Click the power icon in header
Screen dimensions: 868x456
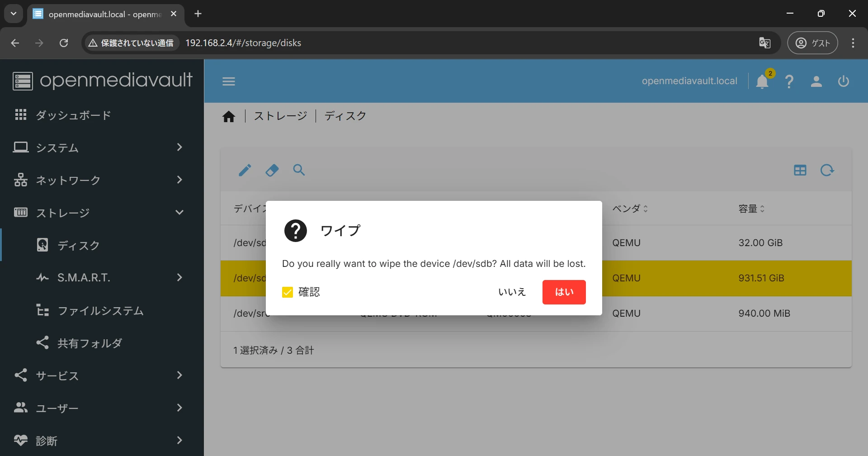(844, 81)
